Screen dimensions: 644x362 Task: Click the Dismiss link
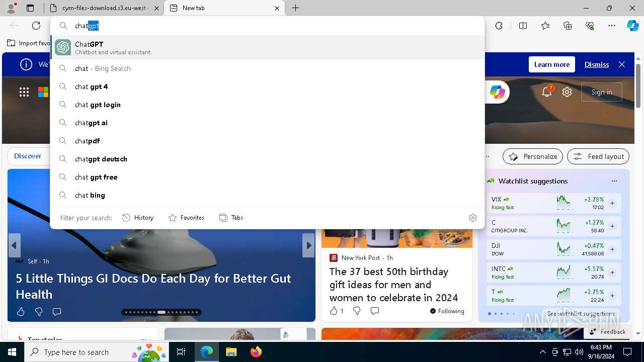[x=596, y=64]
